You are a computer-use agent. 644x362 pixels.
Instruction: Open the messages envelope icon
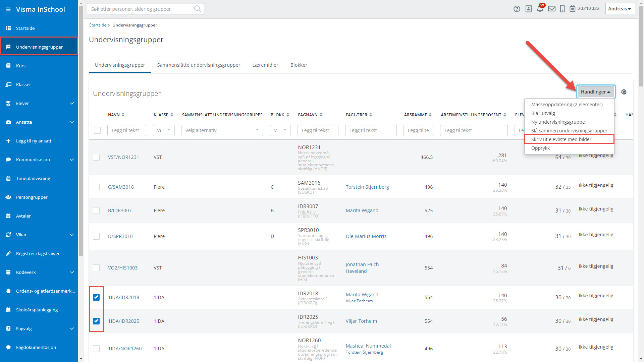pos(552,9)
